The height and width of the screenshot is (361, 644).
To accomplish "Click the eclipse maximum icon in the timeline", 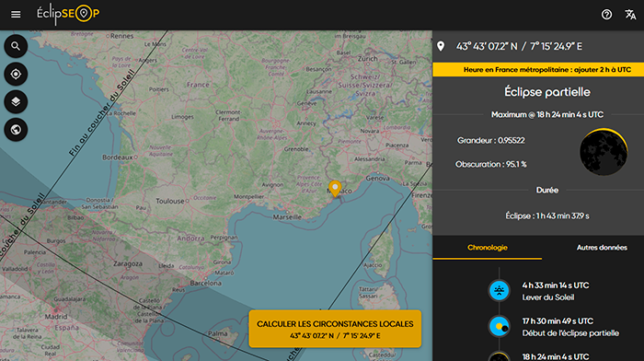I will click(499, 356).
